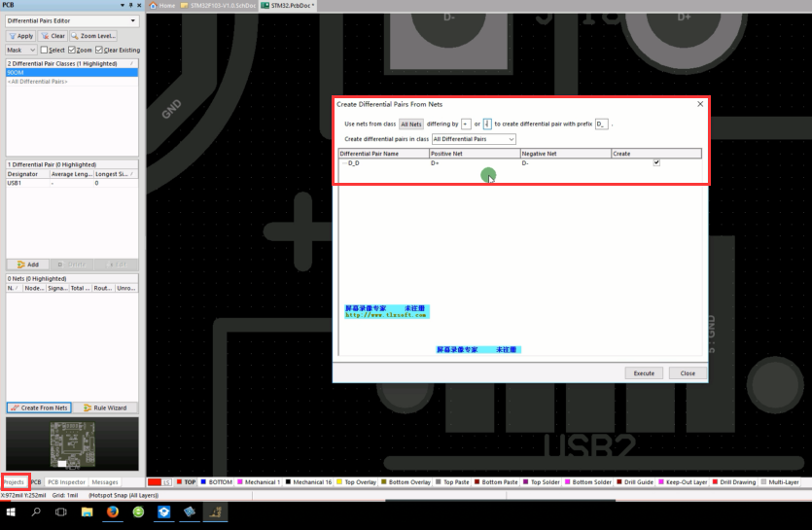Sort by Designator column header
This screenshot has height=530, width=812.
(27, 174)
